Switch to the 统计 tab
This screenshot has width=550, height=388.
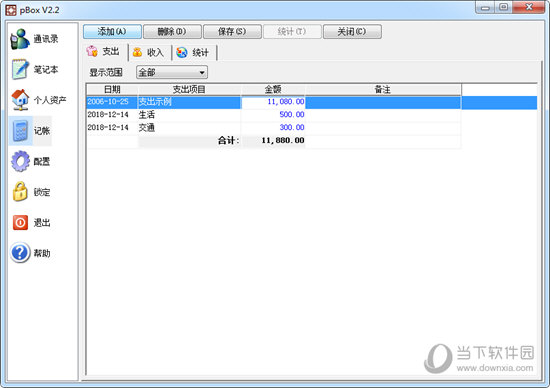[193, 53]
